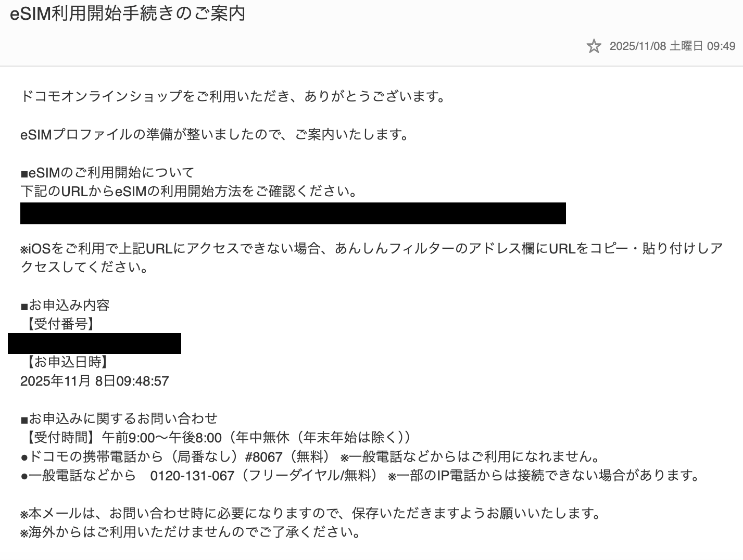The width and height of the screenshot is (743, 560).
Task: Click the ■お申込み内容 heading
Action: (x=65, y=305)
